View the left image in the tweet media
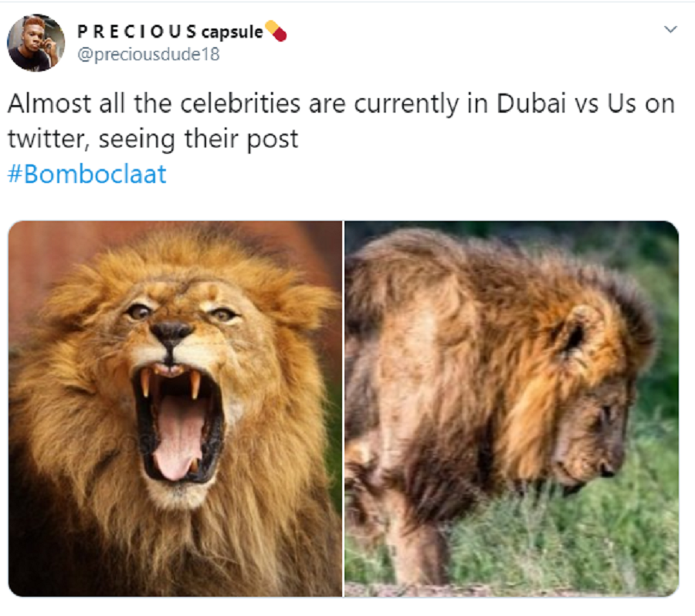This screenshot has width=695, height=616. (175, 408)
